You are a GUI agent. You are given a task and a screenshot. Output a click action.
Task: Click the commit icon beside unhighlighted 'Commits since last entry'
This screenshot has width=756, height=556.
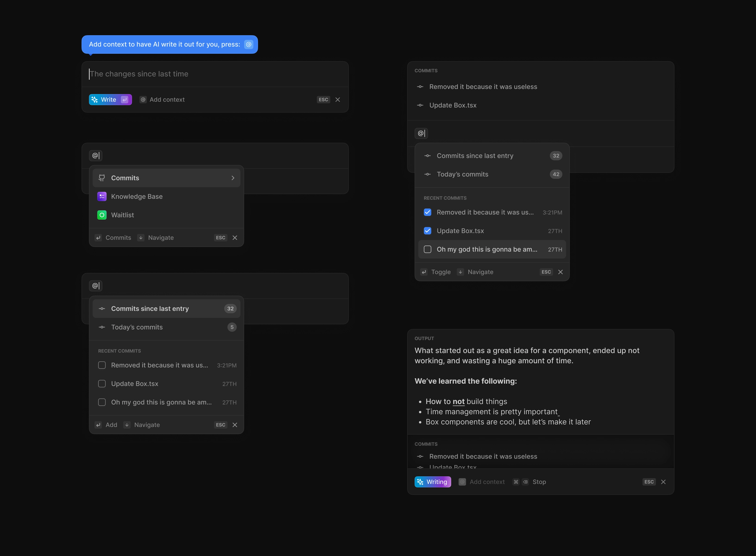(x=428, y=156)
